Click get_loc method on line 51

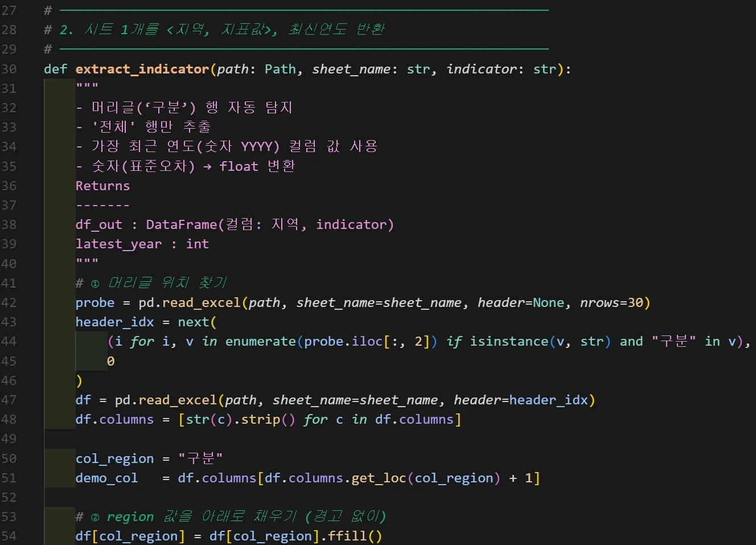(x=379, y=478)
